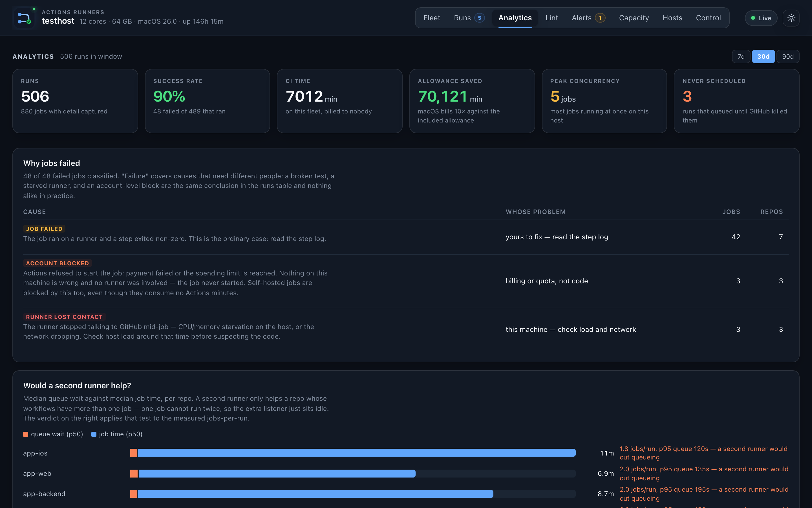
Task: Click the orange queue wait legend swatch
Action: point(25,434)
